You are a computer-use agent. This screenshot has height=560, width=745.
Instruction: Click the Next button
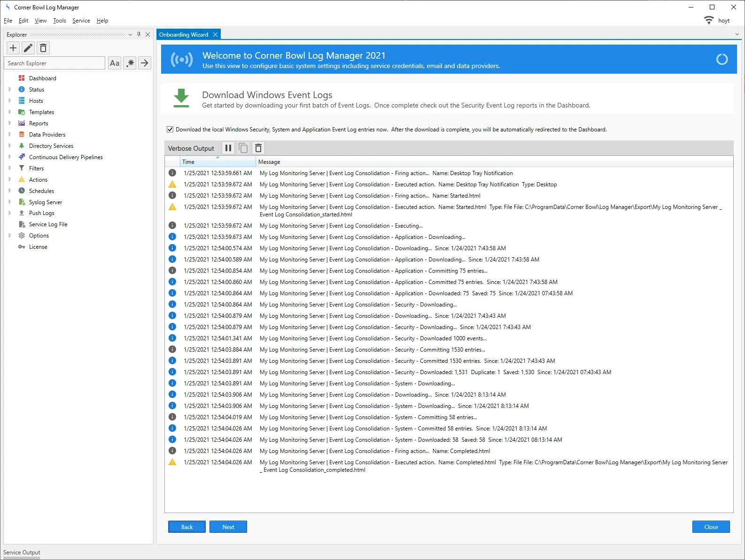[228, 527]
